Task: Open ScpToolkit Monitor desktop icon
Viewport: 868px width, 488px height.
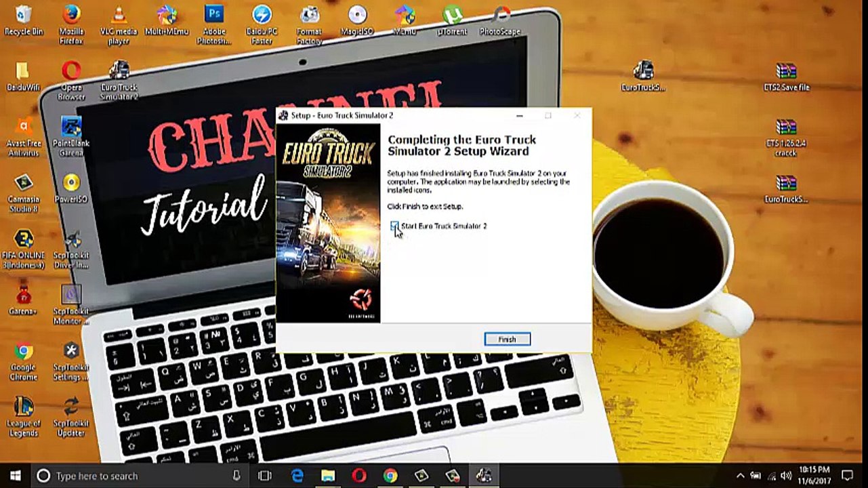Action: [71, 304]
